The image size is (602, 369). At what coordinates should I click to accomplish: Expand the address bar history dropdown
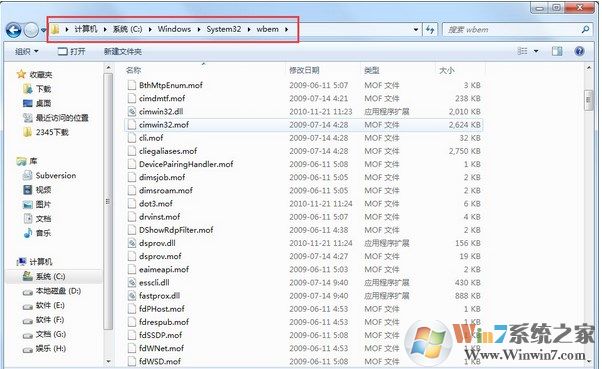(416, 30)
